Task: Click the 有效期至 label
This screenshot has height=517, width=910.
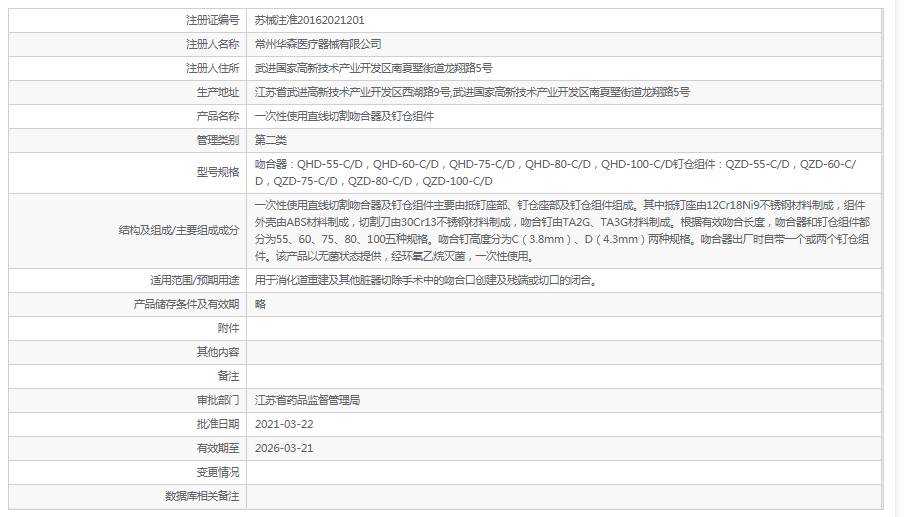Action: click(x=218, y=449)
